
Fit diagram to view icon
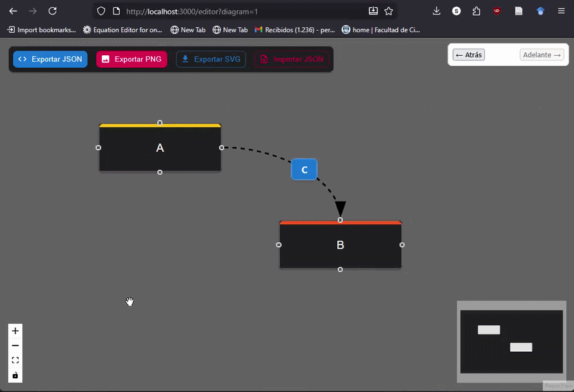15,360
